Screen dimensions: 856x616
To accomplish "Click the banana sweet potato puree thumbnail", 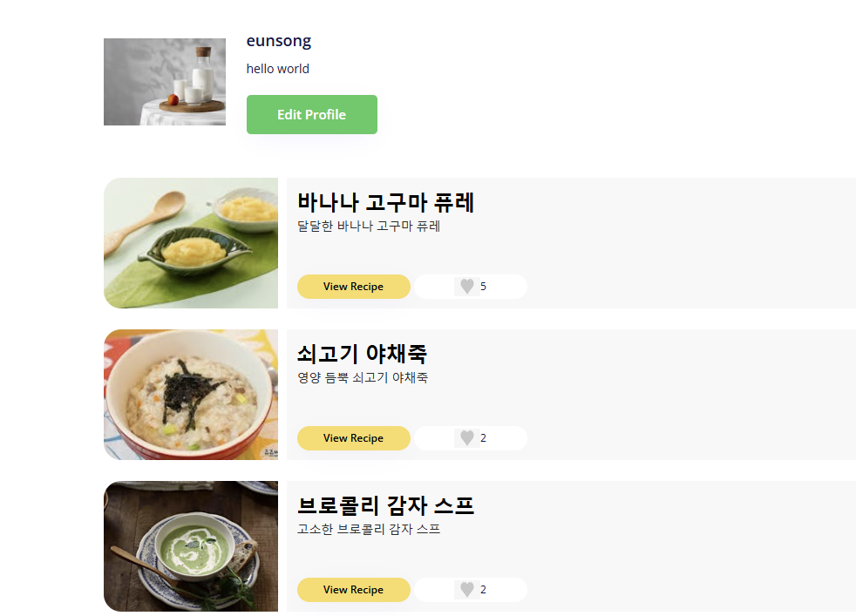I will click(190, 243).
